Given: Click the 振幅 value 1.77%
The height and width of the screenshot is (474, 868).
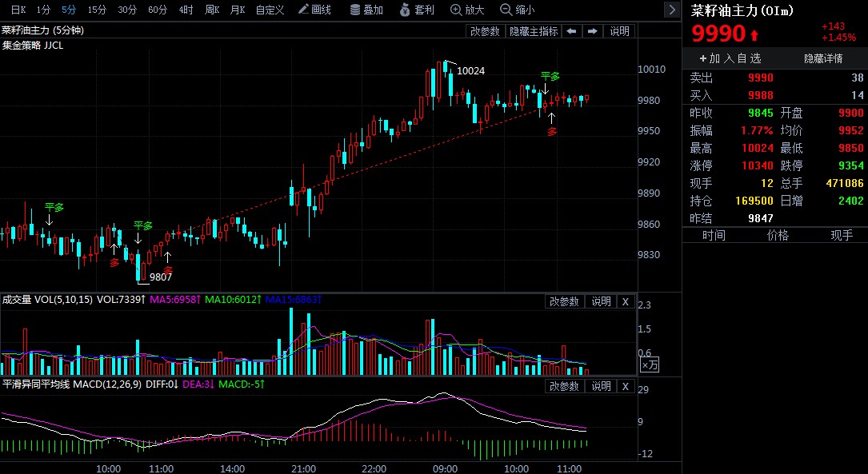Looking at the screenshot, I should click(x=758, y=130).
